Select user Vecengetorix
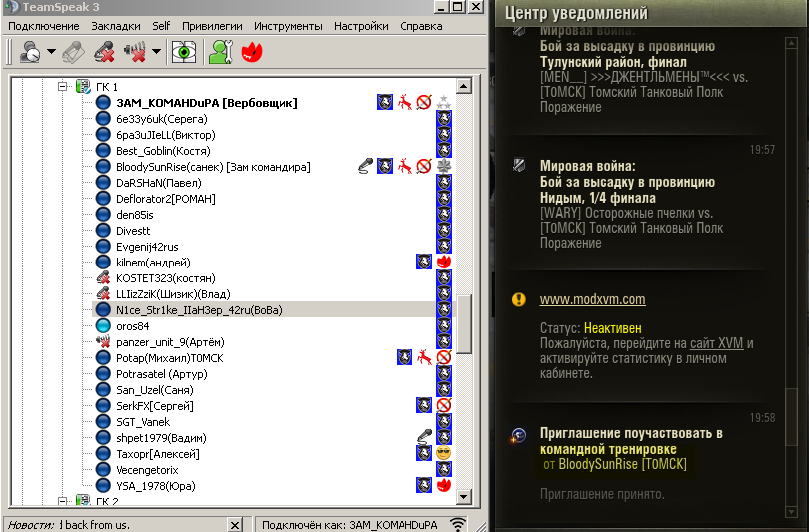The height and width of the screenshot is (532, 809). pos(147,470)
